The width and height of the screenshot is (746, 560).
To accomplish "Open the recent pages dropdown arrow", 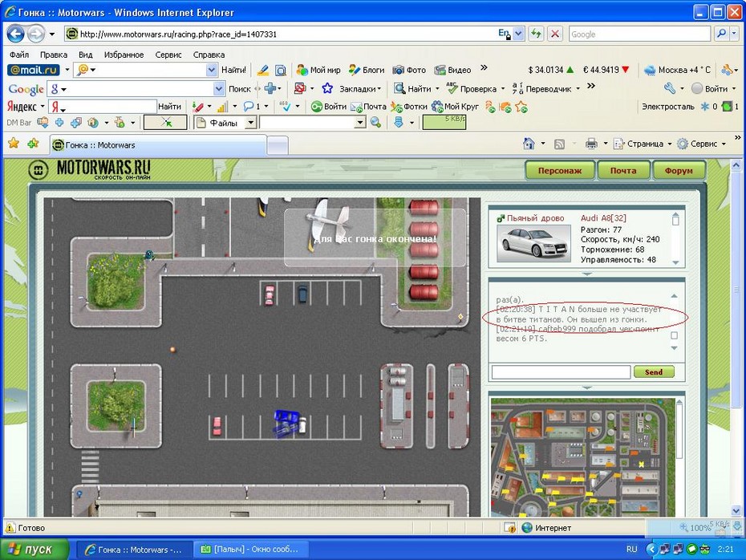I will pyautogui.click(x=52, y=34).
